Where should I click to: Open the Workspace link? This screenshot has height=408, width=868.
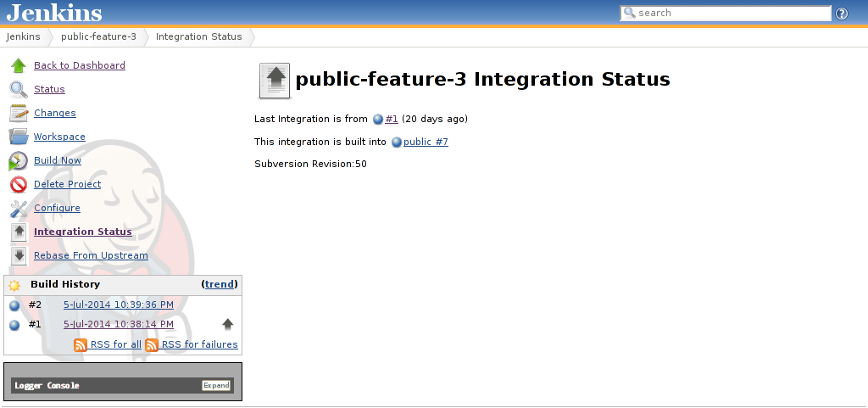59,137
